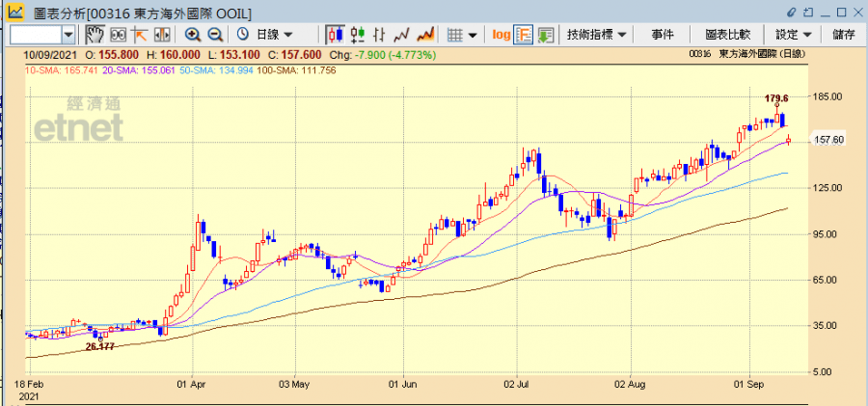Select the hand pan tool

[95, 35]
